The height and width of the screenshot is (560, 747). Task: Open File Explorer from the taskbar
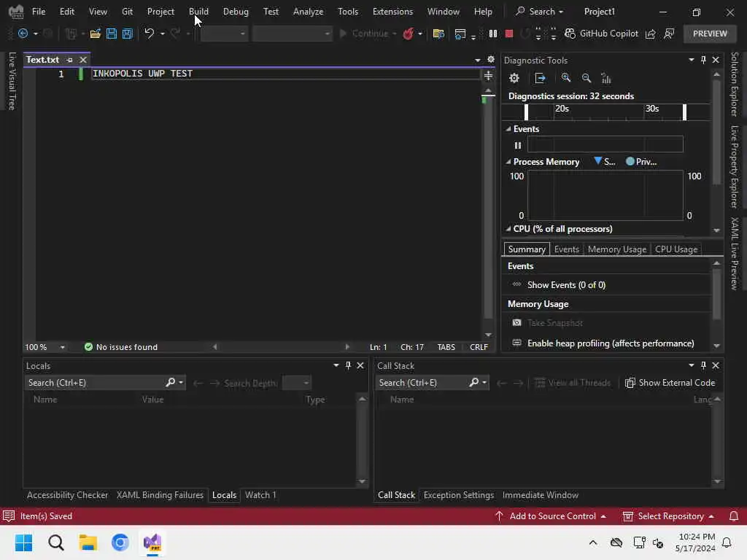tap(88, 542)
